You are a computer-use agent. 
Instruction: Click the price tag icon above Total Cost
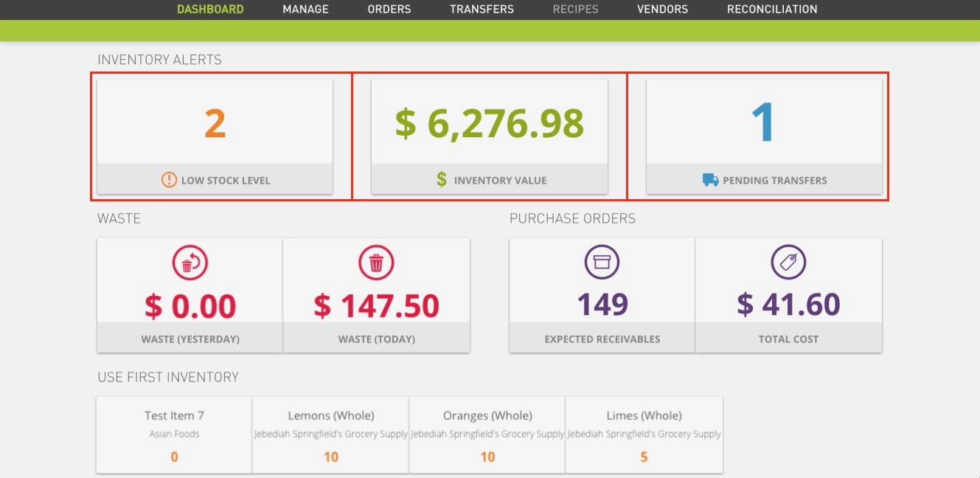pyautogui.click(x=789, y=262)
